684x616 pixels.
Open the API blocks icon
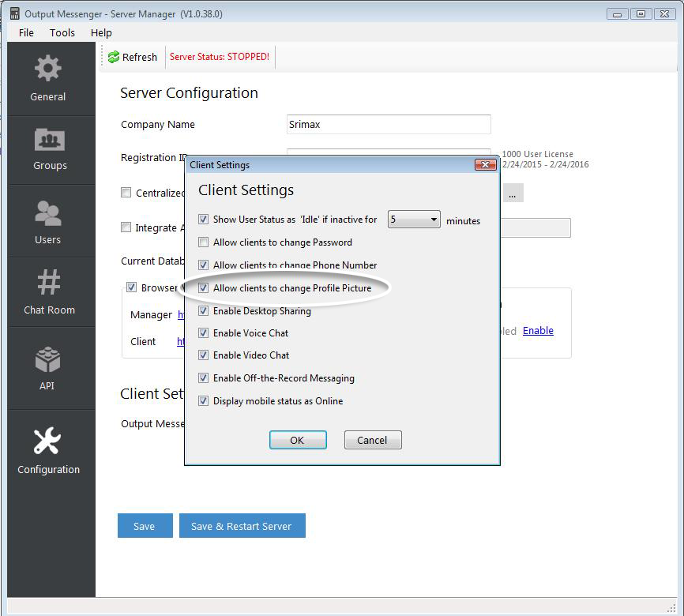47,359
